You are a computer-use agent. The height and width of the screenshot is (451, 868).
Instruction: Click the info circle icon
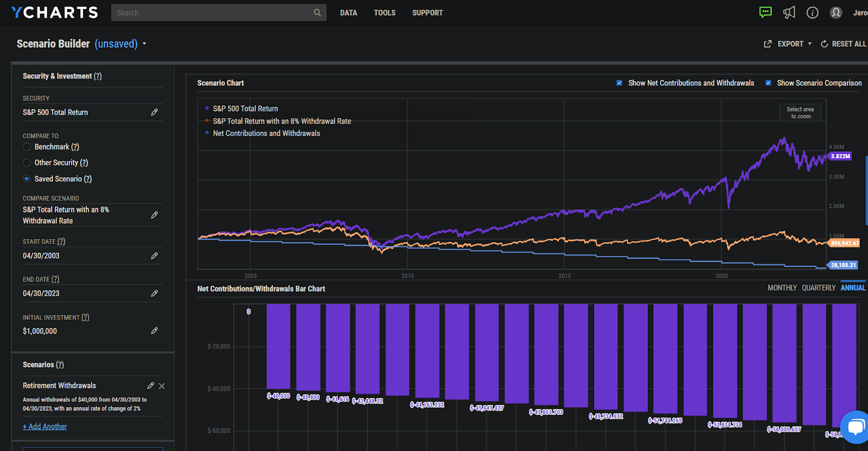point(812,12)
